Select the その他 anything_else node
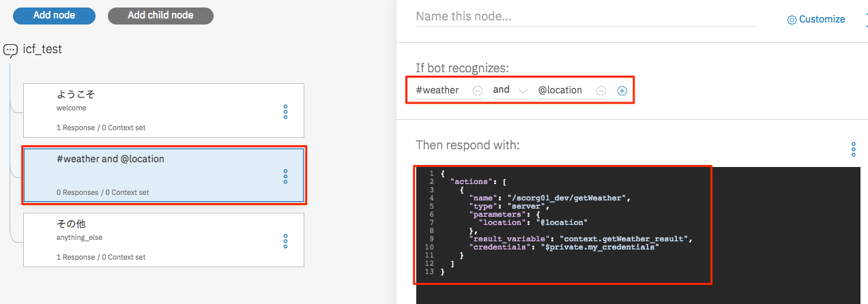Viewport: 868px width, 304px height. (164, 239)
